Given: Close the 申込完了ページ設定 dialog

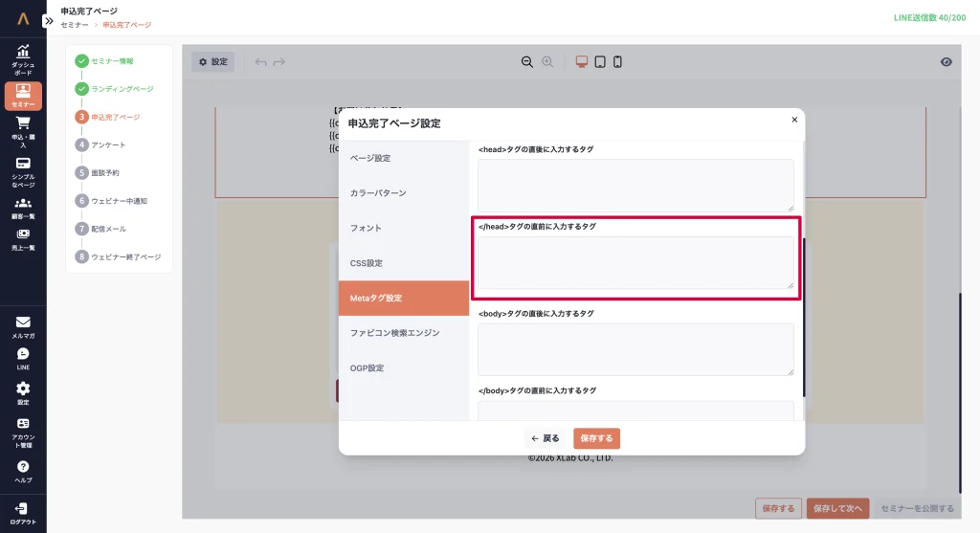Looking at the screenshot, I should [793, 121].
